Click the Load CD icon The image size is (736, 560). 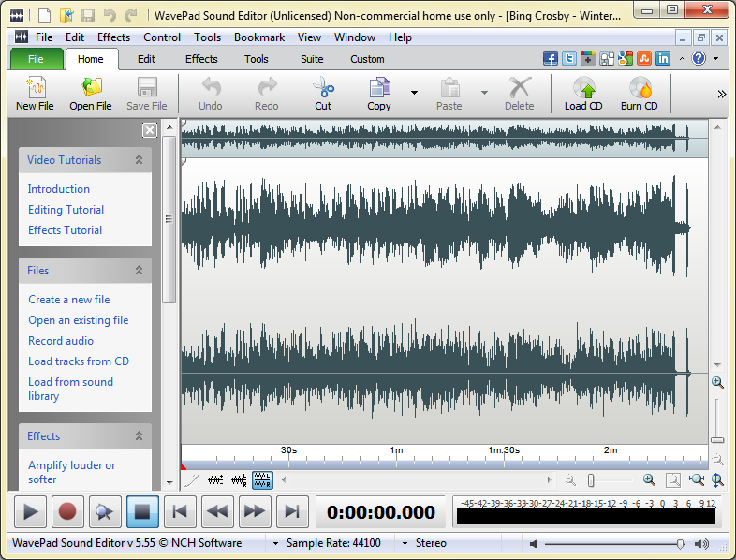[583, 89]
